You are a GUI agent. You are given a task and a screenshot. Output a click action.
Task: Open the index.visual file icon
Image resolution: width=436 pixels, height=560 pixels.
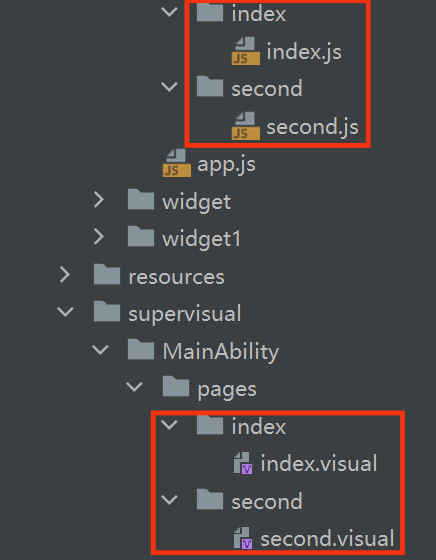coord(243,463)
